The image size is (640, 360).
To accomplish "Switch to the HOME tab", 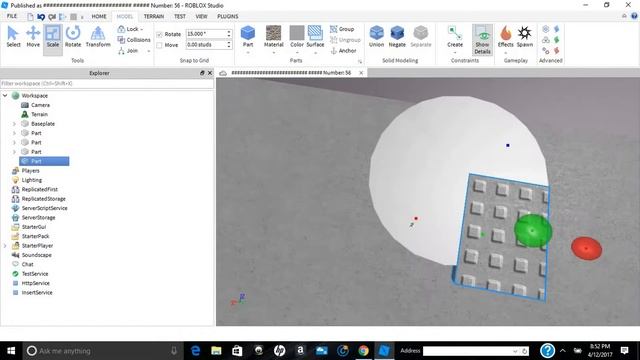I will pos(99,16).
